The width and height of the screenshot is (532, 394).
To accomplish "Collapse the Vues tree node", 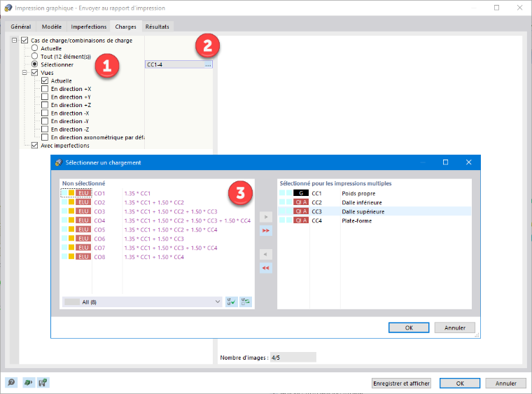I will click(24, 73).
